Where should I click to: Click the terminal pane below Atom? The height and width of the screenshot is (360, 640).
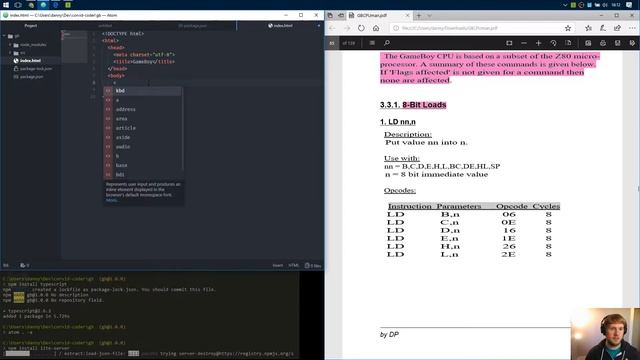tap(149, 316)
